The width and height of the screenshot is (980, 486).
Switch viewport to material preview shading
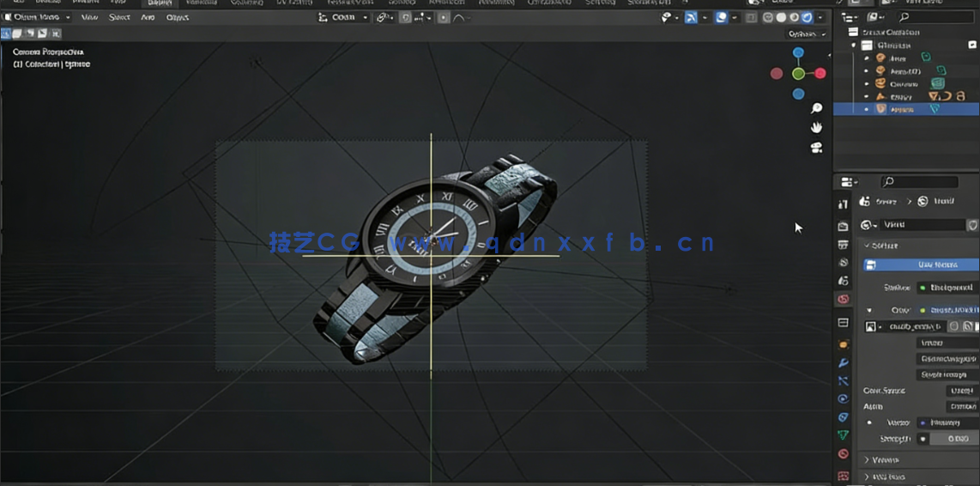[x=794, y=17]
